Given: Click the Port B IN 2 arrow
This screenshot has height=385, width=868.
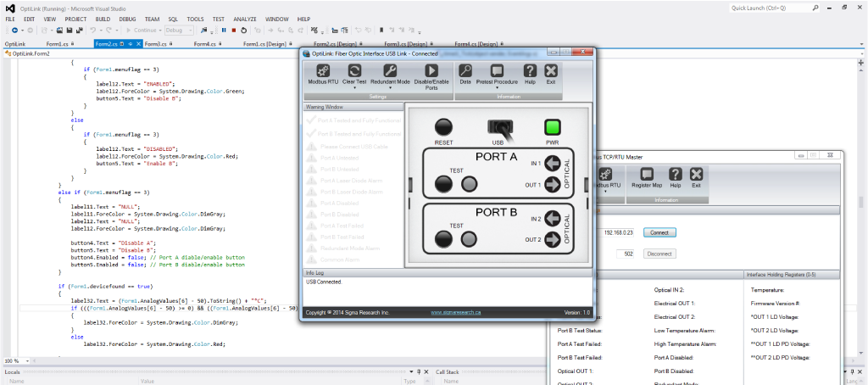Looking at the screenshot, I should 552,218.
